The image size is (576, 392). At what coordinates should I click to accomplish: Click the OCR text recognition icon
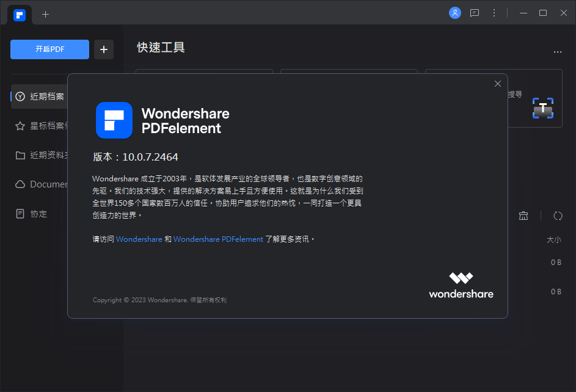542,108
